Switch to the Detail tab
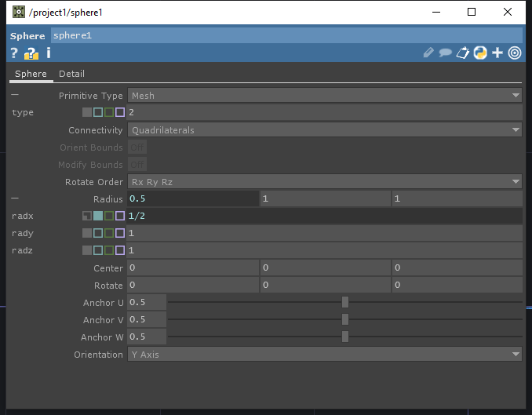Screen dimensions: 532x415 [71, 74]
